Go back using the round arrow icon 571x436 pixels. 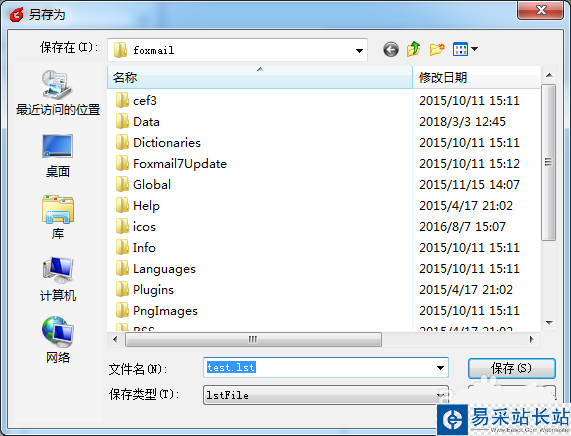[391, 50]
